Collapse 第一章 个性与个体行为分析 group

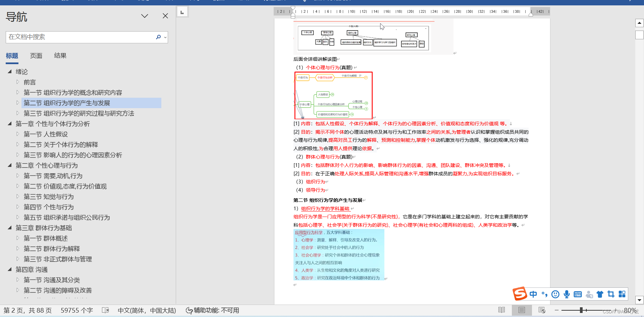point(10,124)
